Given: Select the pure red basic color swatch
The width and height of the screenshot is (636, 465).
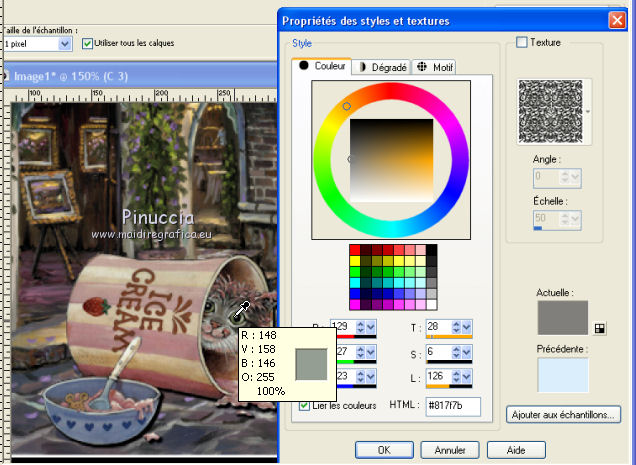Looking at the screenshot, I should coord(355,250).
